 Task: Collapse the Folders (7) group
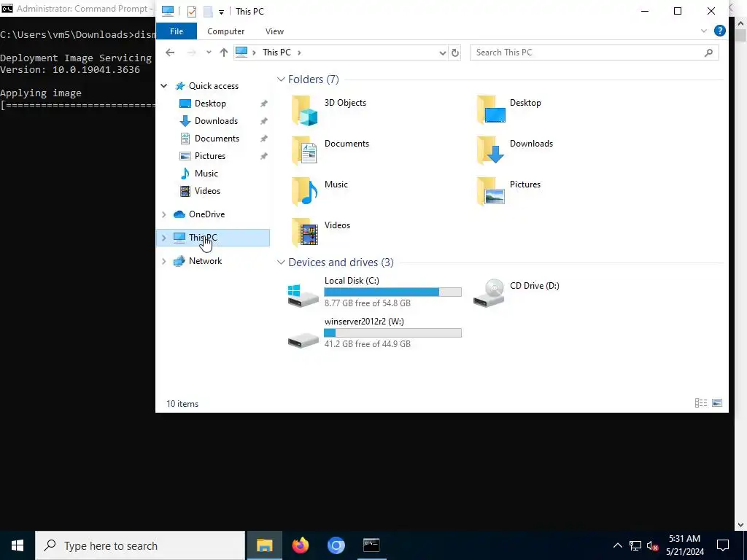(x=281, y=79)
